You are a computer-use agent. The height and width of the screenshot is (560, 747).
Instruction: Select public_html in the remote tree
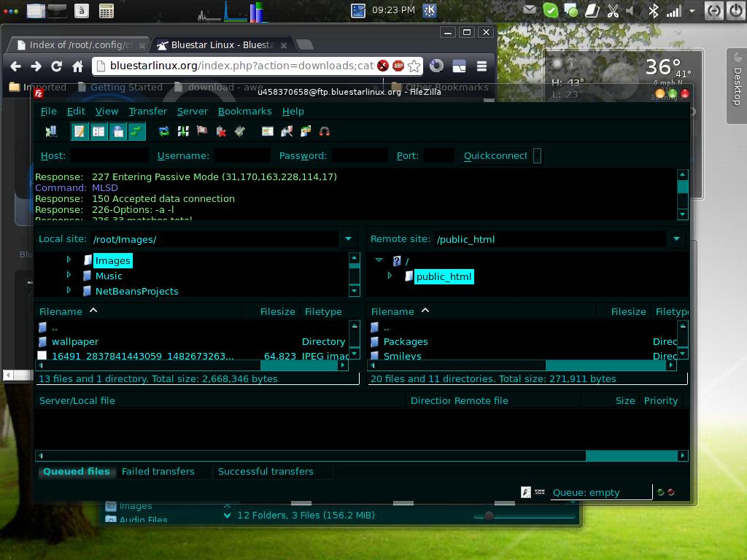click(444, 276)
